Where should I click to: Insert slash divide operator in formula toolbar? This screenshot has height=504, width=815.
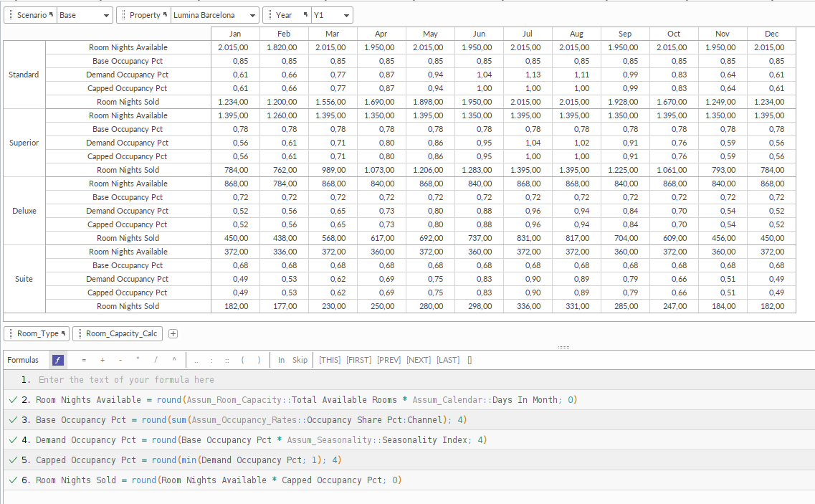click(156, 360)
